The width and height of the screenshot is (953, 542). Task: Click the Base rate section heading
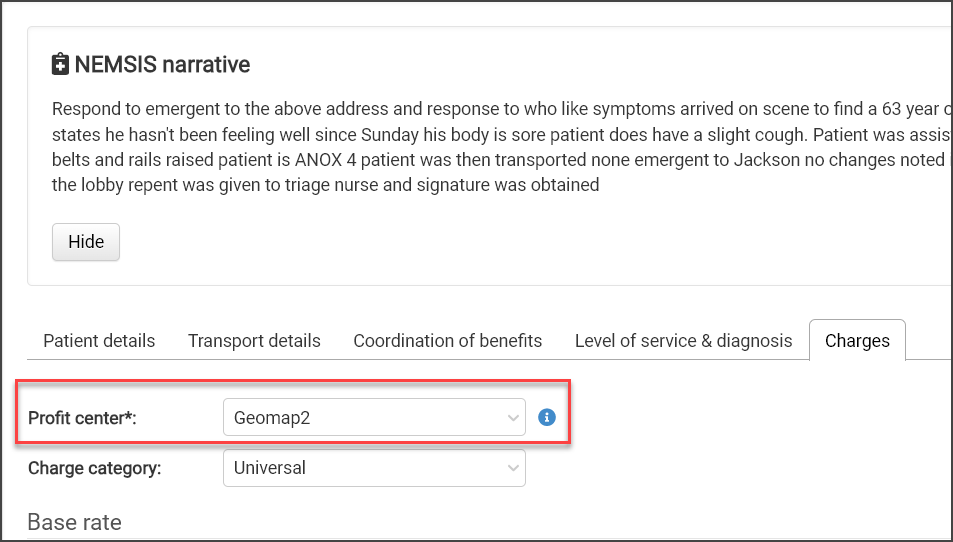click(74, 521)
